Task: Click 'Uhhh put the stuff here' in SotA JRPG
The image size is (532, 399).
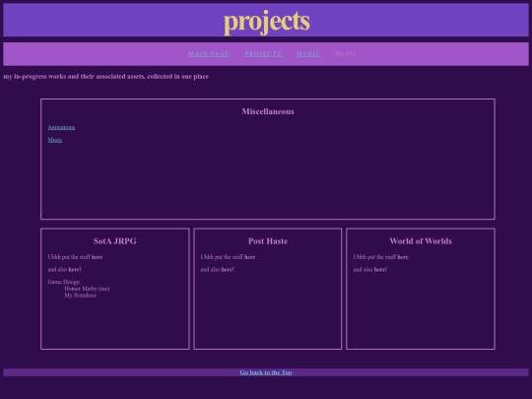Action: pos(75,257)
